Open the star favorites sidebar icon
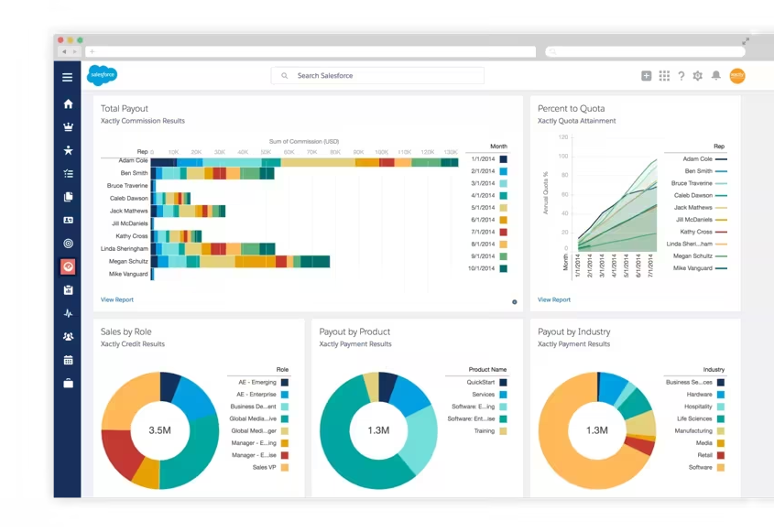The height and width of the screenshot is (532, 774). (x=68, y=150)
